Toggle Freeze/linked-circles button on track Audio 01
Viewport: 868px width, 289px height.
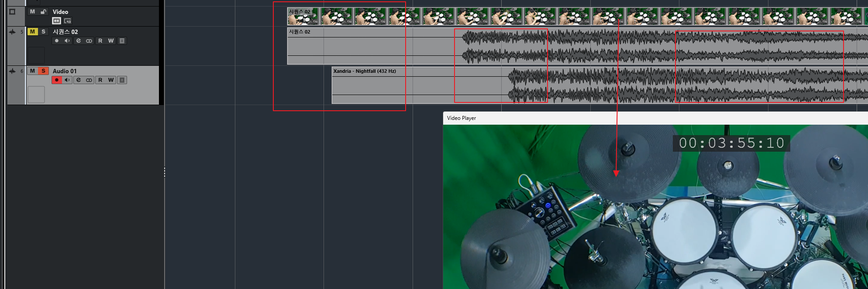point(89,80)
